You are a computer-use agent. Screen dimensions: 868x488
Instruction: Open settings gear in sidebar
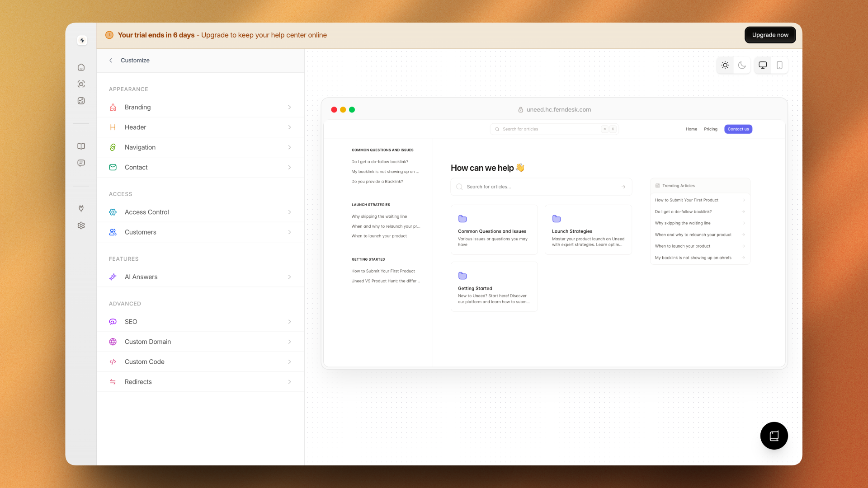[x=81, y=225]
